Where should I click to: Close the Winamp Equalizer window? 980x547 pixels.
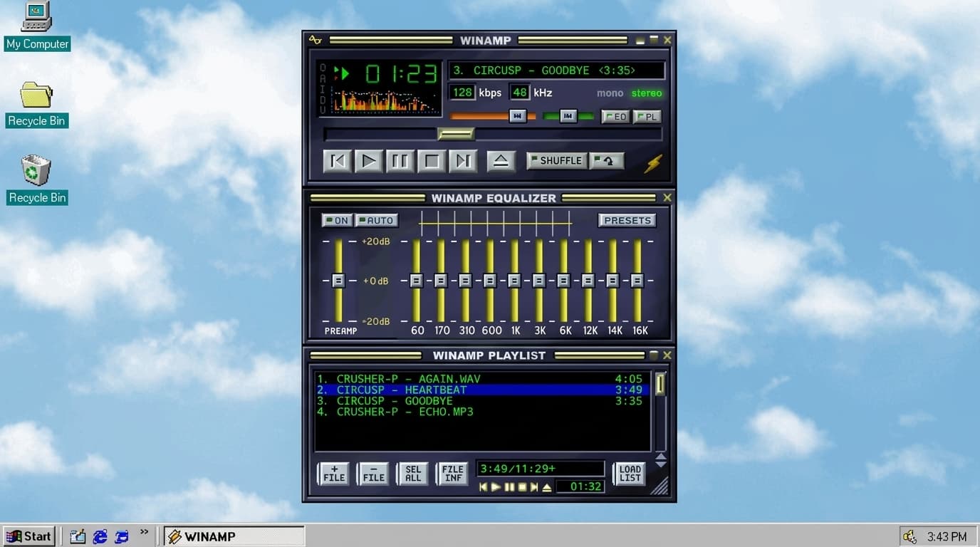pos(667,198)
